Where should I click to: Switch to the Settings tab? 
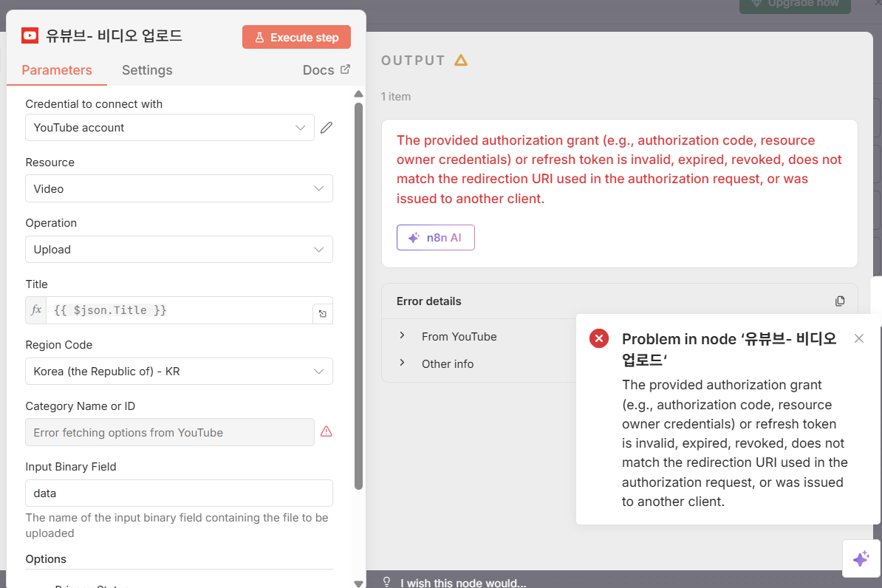pos(147,70)
